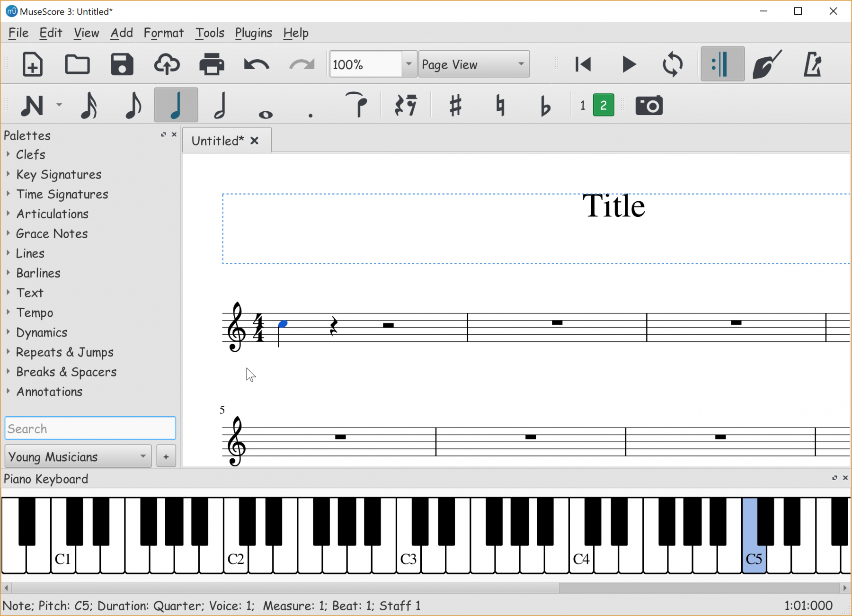Screen dimensions: 852x616
Task: Open the Help menu
Action: 296,33
